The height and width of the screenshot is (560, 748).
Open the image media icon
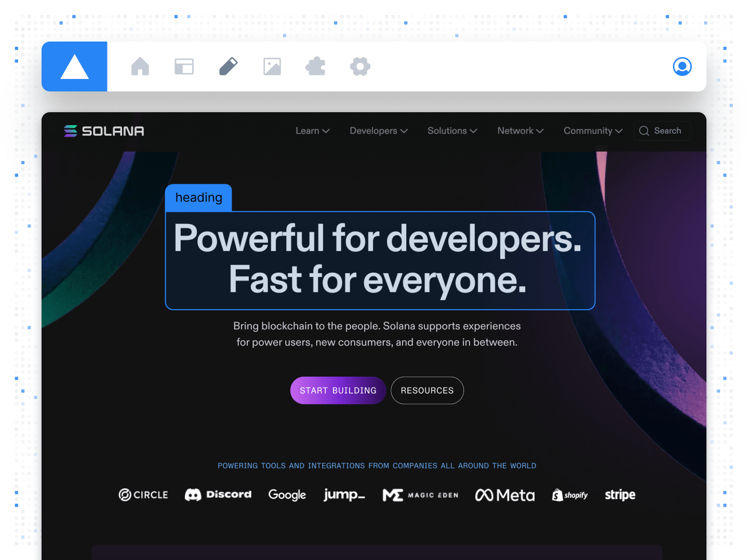pos(272,66)
